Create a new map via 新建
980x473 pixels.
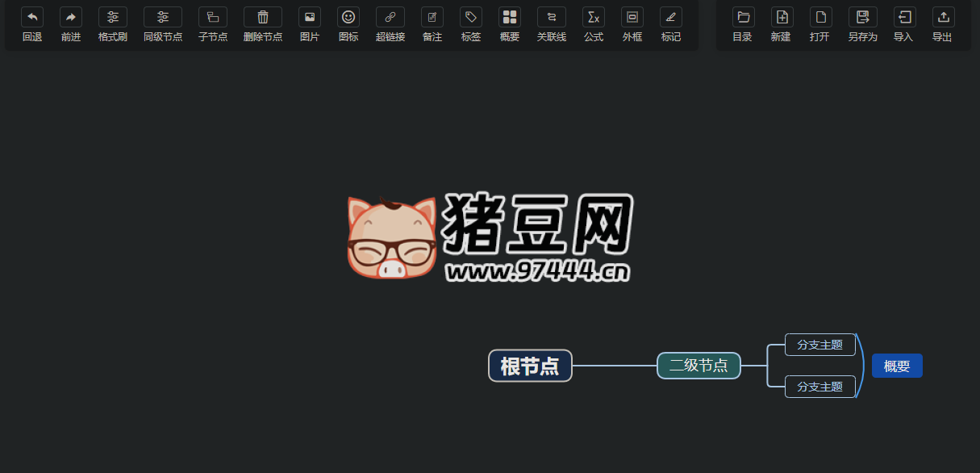pos(781,24)
